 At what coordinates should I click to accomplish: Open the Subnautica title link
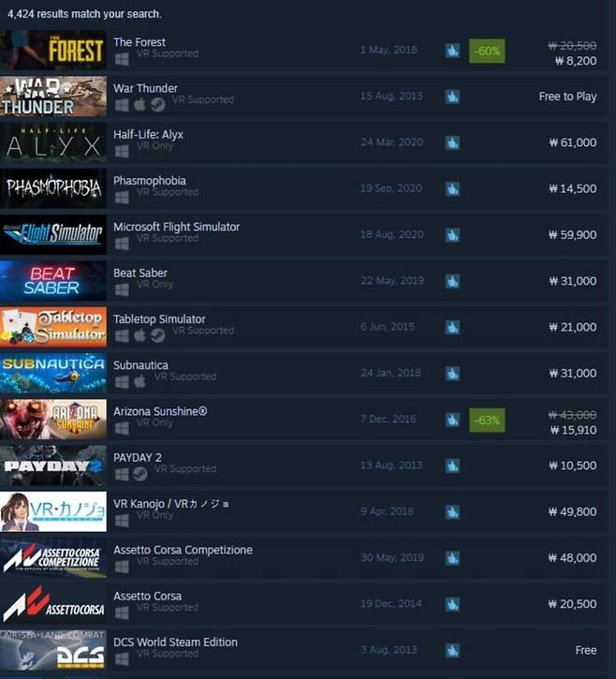click(140, 365)
